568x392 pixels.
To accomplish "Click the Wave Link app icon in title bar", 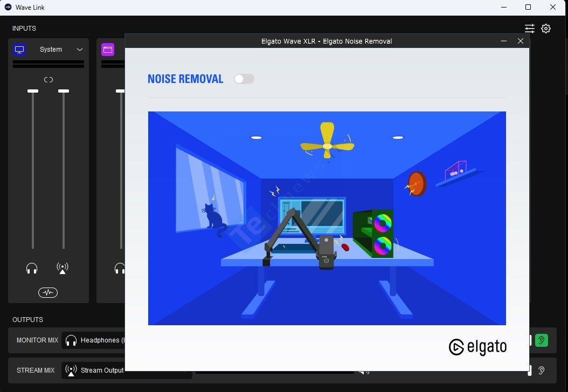I will pos(8,7).
